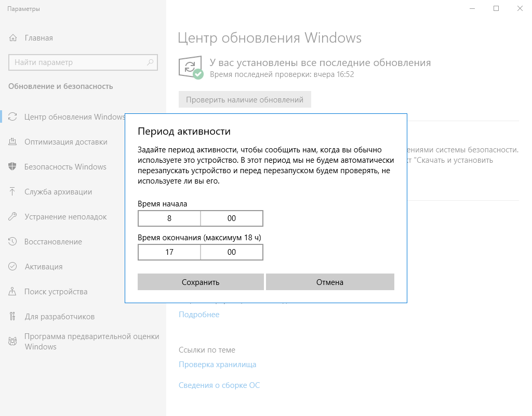Open the end time minutes picker
The image size is (532, 416).
(x=232, y=252)
